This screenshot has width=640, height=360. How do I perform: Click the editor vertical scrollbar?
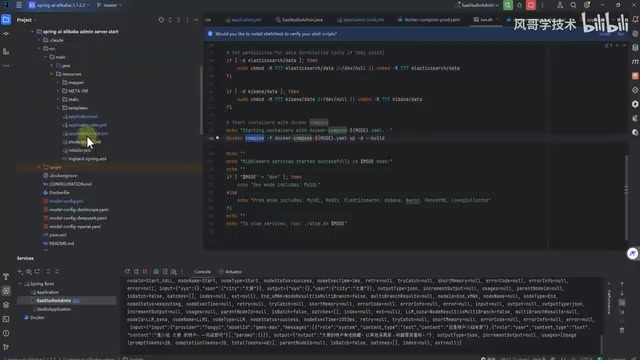tap(626, 198)
